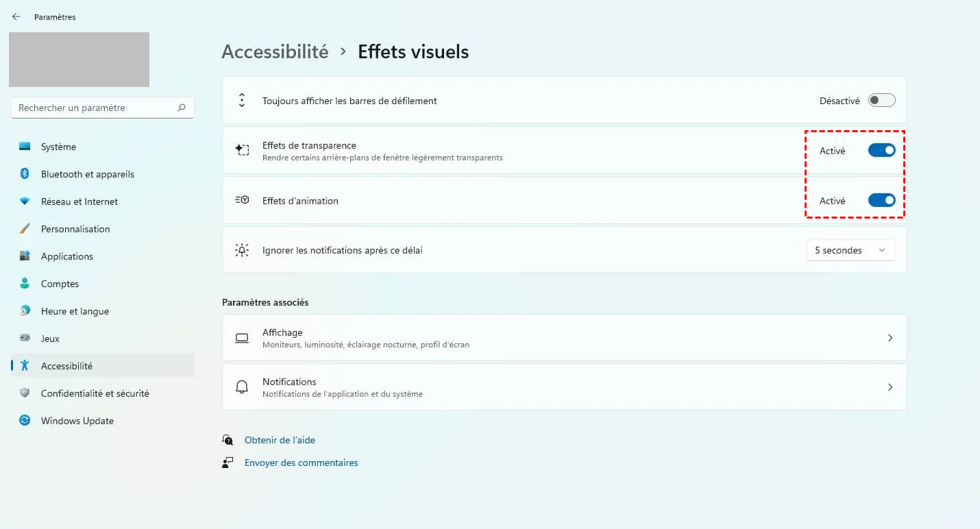This screenshot has width=980, height=529.
Task: Click the back arrow icon
Action: click(16, 16)
